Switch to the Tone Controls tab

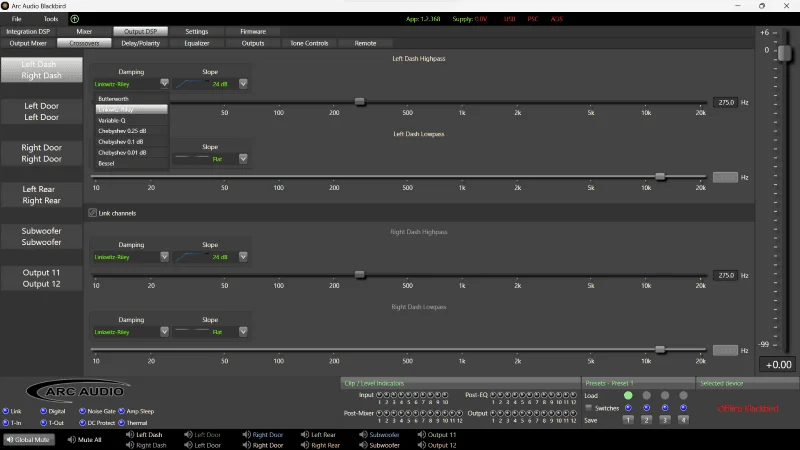click(309, 43)
